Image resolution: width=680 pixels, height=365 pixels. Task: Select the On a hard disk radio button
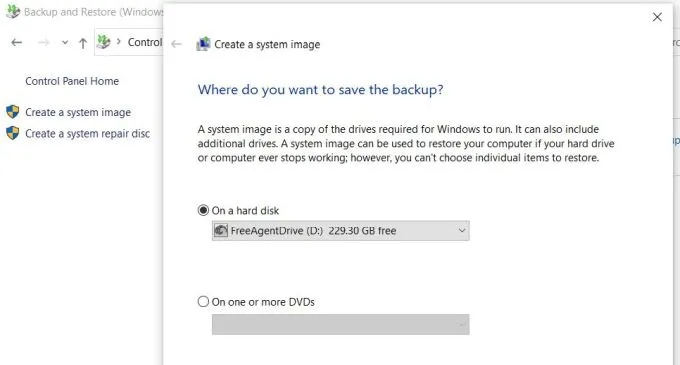click(203, 210)
